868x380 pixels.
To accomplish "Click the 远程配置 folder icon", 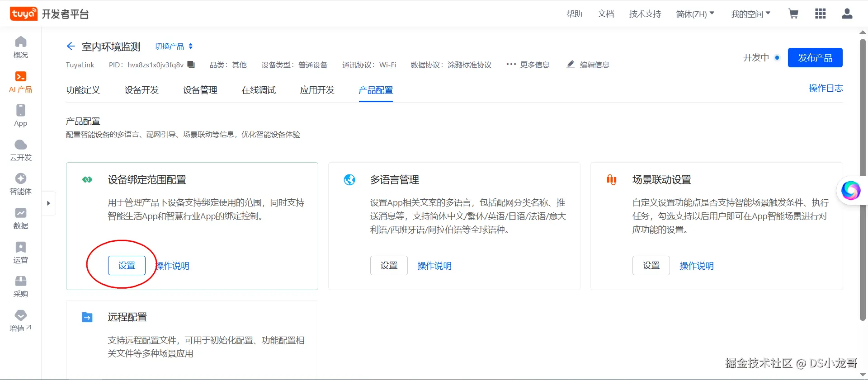I will tap(87, 317).
